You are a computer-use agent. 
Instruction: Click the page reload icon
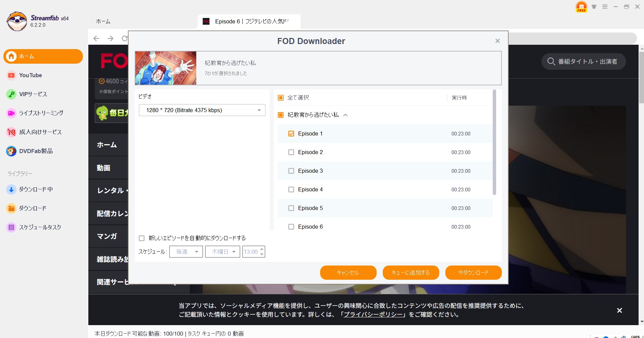pos(125,38)
